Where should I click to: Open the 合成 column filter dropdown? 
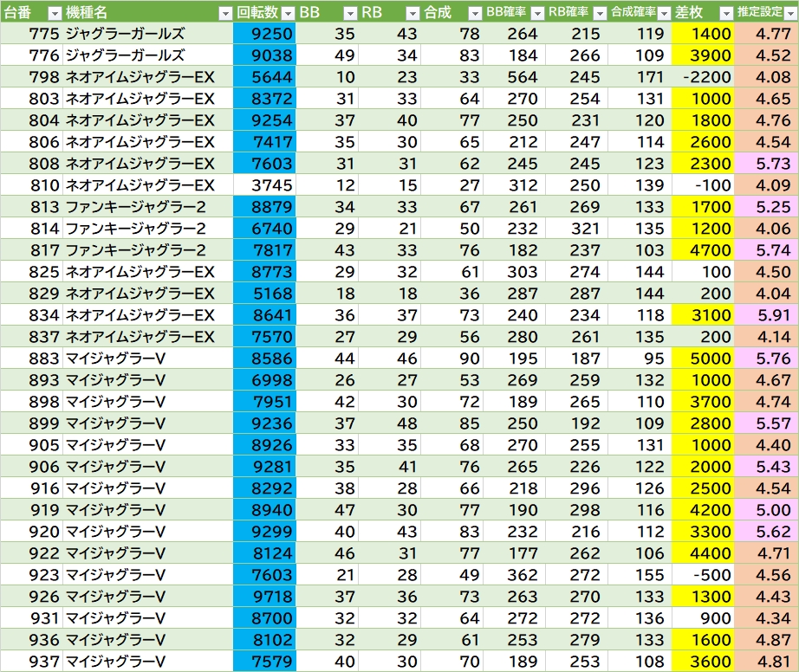(475, 13)
